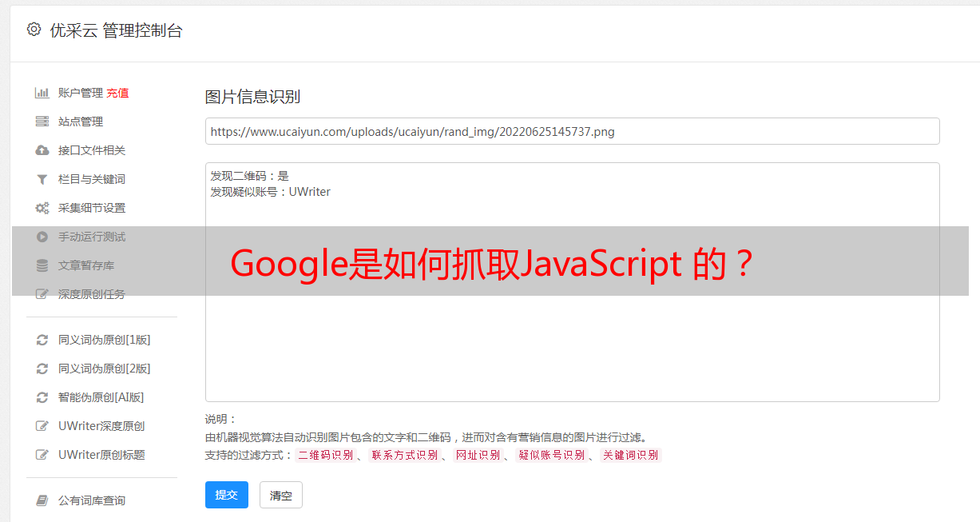
Task: Click the sentence starting 由机器视觉算法自动识别
Action: (x=426, y=437)
